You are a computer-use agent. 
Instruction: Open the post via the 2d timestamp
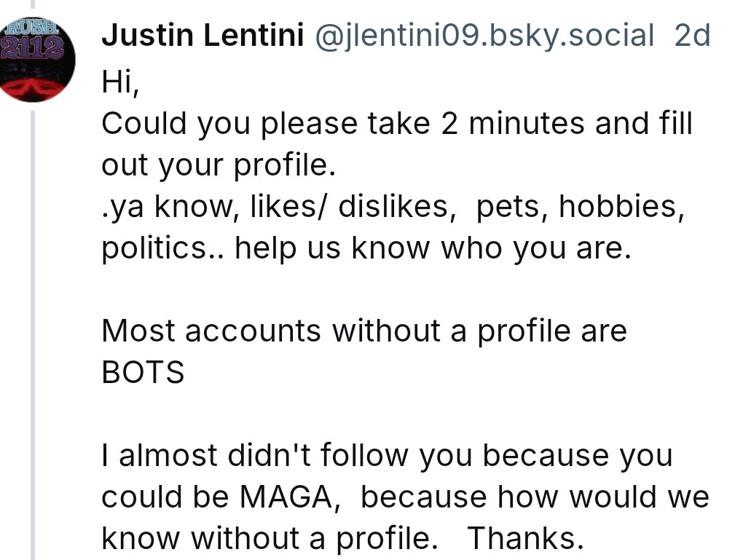tap(692, 36)
